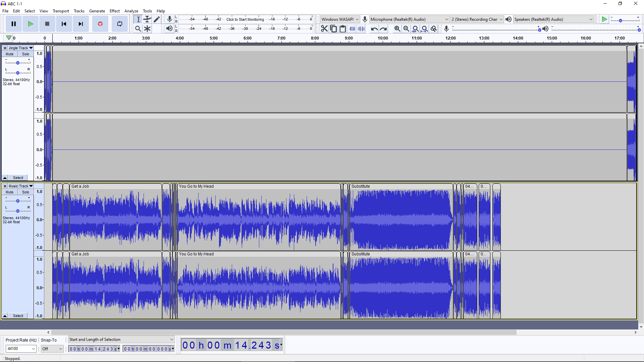Solo the Music Track
Image resolution: width=644 pixels, height=362 pixels.
(x=25, y=192)
